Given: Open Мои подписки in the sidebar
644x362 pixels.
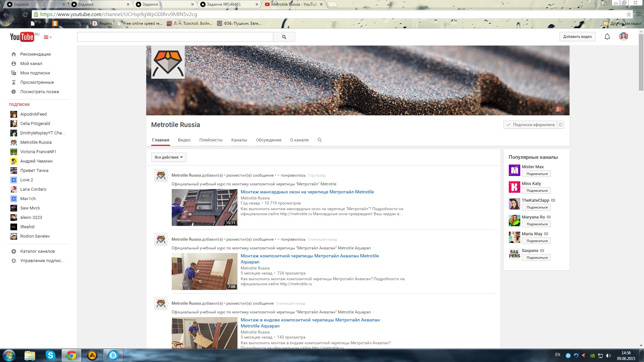Looking at the screenshot, I should click(x=35, y=73).
